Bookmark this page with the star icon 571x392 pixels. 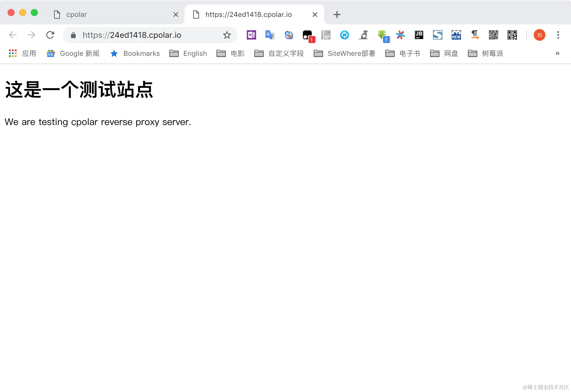pos(227,35)
